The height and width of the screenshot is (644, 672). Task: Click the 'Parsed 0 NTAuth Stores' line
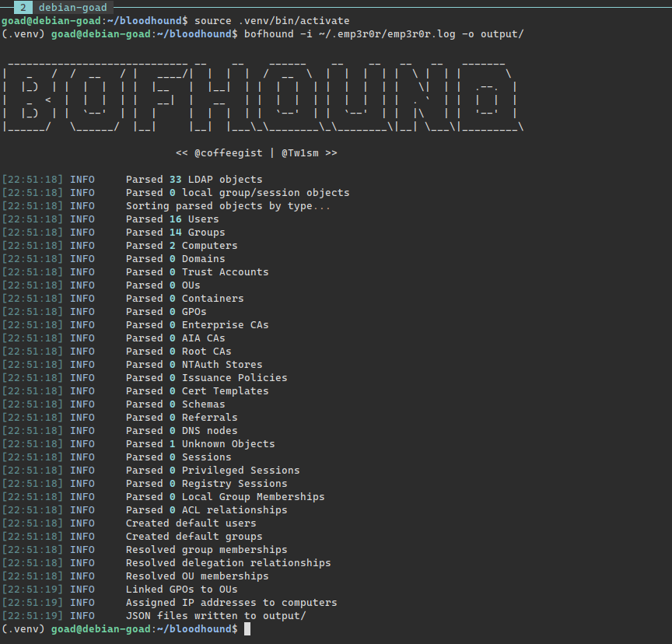click(x=194, y=365)
